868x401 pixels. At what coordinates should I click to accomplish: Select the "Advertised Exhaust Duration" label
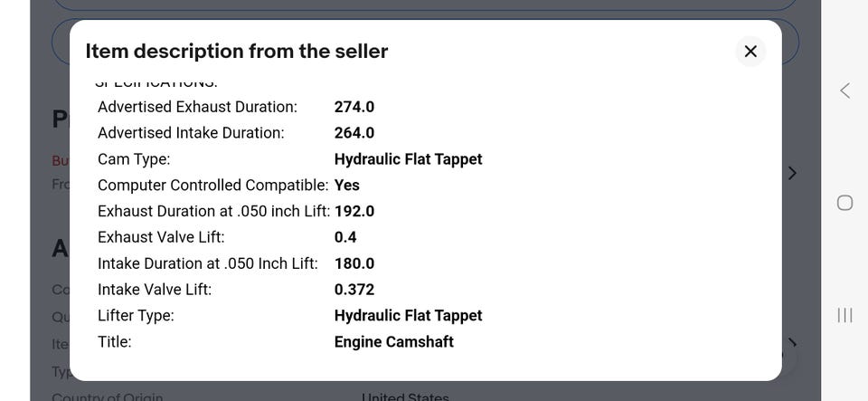(197, 107)
